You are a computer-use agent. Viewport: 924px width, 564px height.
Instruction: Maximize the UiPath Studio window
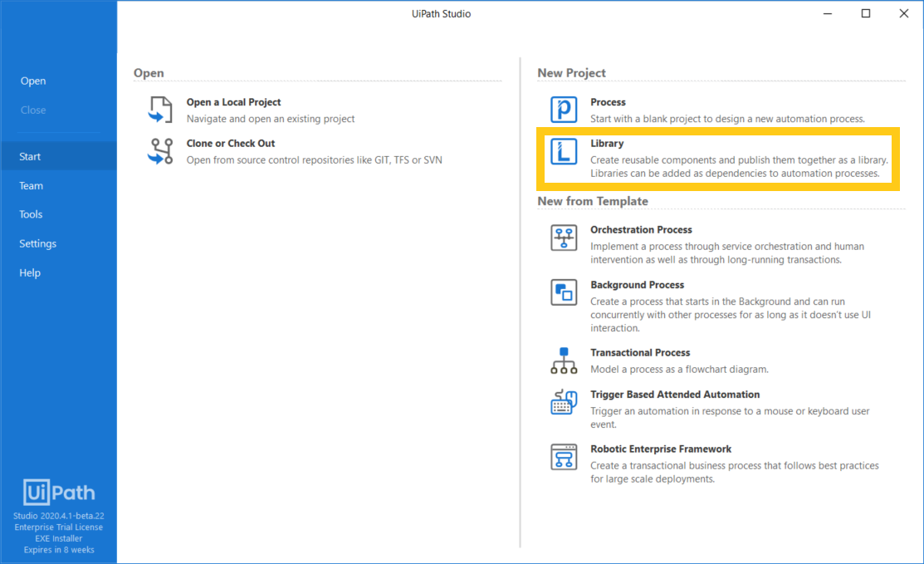(x=866, y=13)
